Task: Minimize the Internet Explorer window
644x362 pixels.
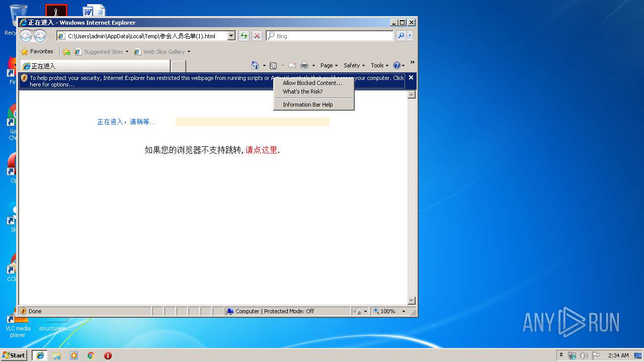Action: pos(393,23)
